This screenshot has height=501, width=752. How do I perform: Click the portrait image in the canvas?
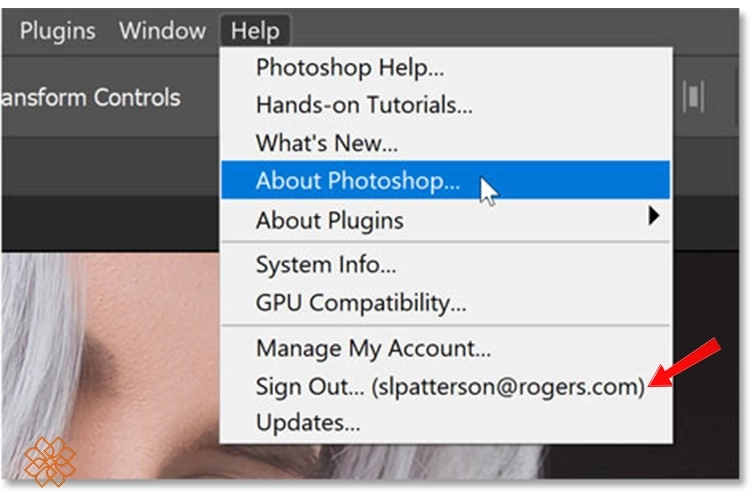[x=110, y=366]
